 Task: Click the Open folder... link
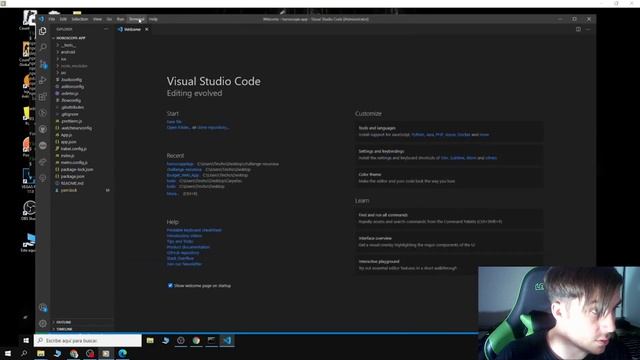pyautogui.click(x=178, y=127)
